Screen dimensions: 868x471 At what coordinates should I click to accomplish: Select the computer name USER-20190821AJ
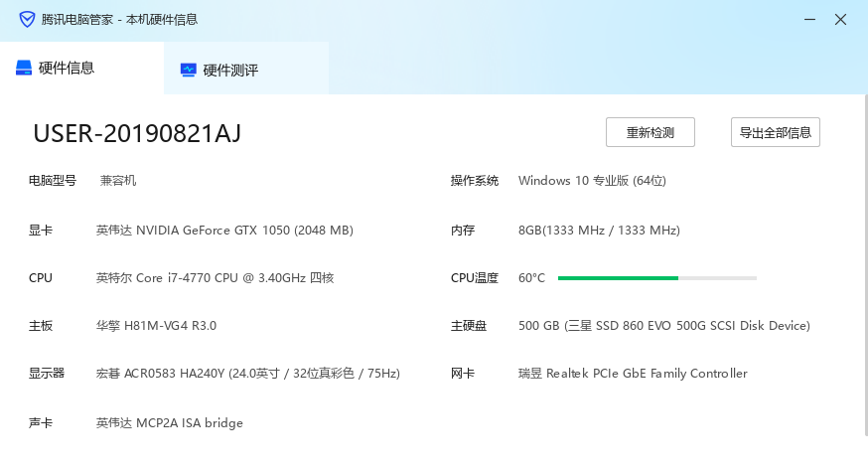[x=137, y=133]
